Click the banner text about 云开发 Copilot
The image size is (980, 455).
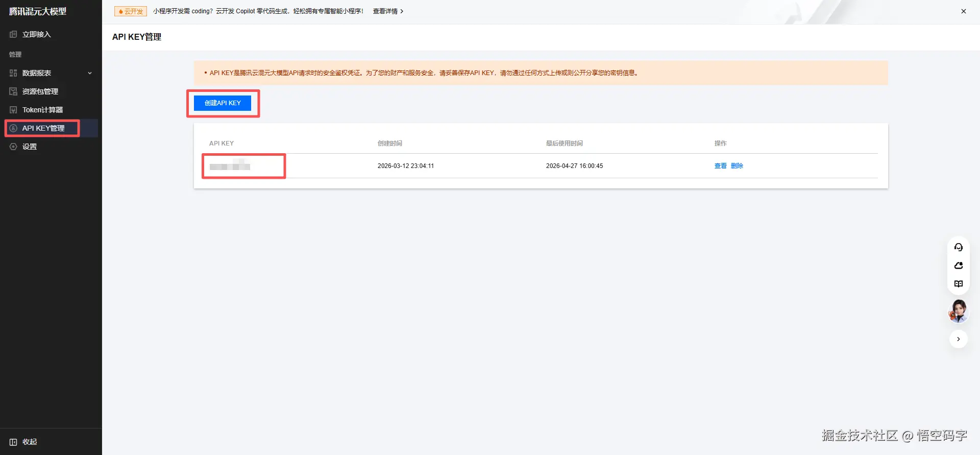tap(258, 11)
